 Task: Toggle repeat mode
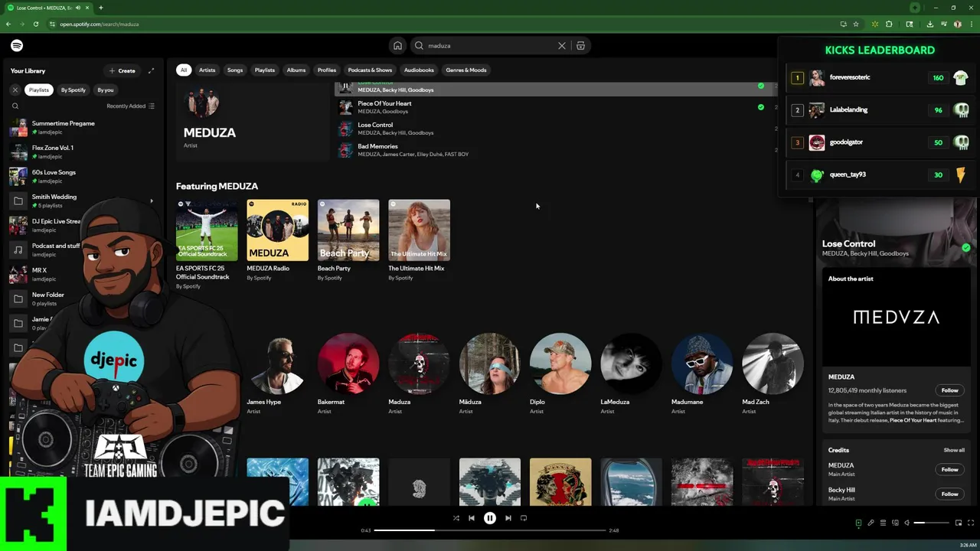point(524,518)
